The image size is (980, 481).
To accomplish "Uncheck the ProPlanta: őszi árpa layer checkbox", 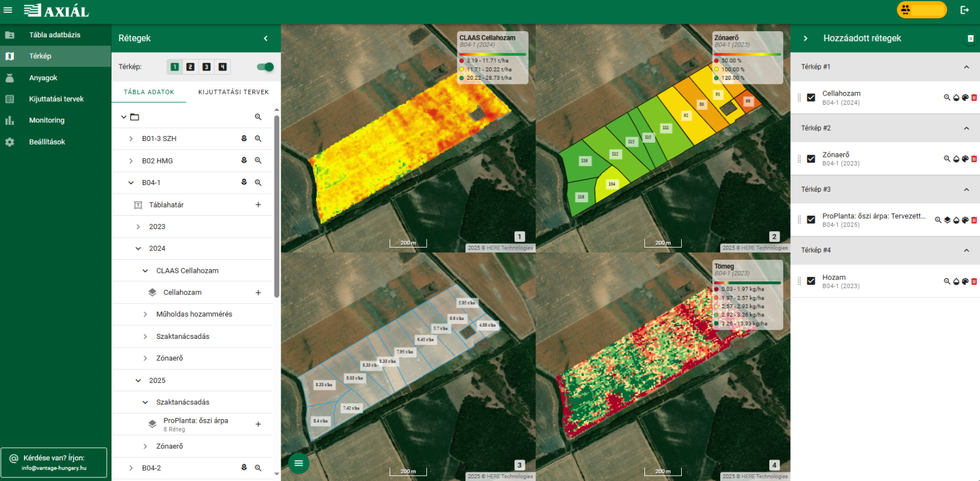I will tap(811, 219).
